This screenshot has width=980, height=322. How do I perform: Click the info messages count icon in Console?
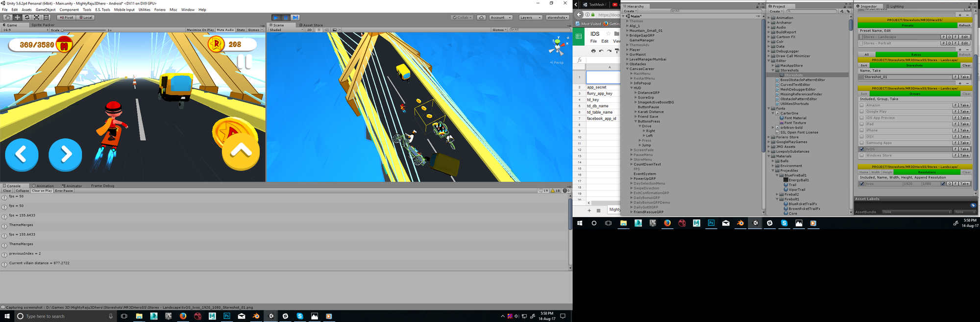coord(543,191)
